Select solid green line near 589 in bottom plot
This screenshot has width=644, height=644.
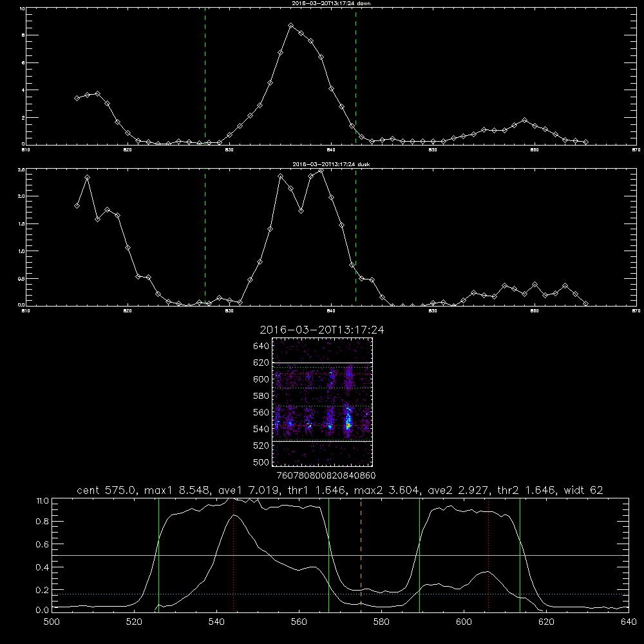pos(419,554)
